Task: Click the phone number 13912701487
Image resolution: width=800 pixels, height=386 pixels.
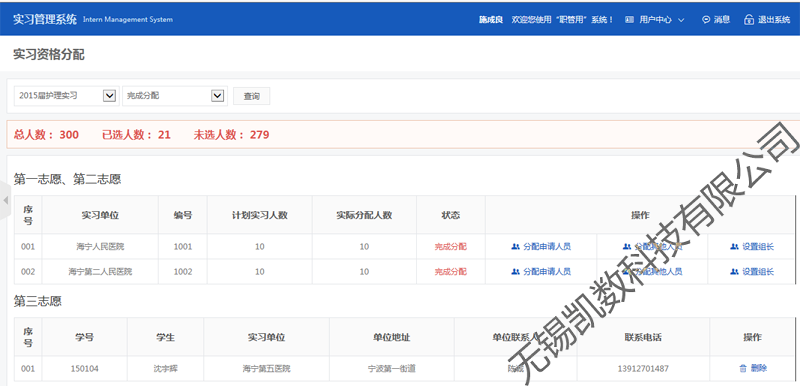Action: point(643,368)
